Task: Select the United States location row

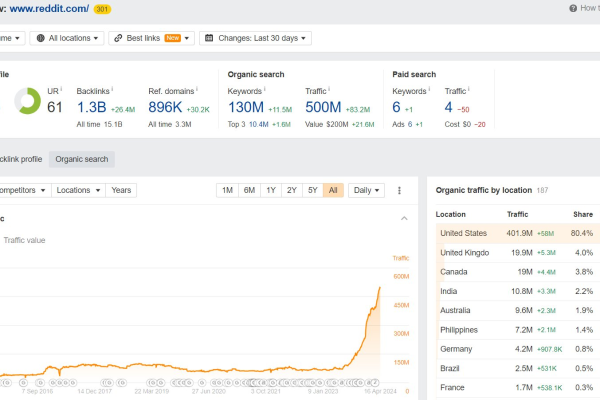Action: [x=518, y=233]
